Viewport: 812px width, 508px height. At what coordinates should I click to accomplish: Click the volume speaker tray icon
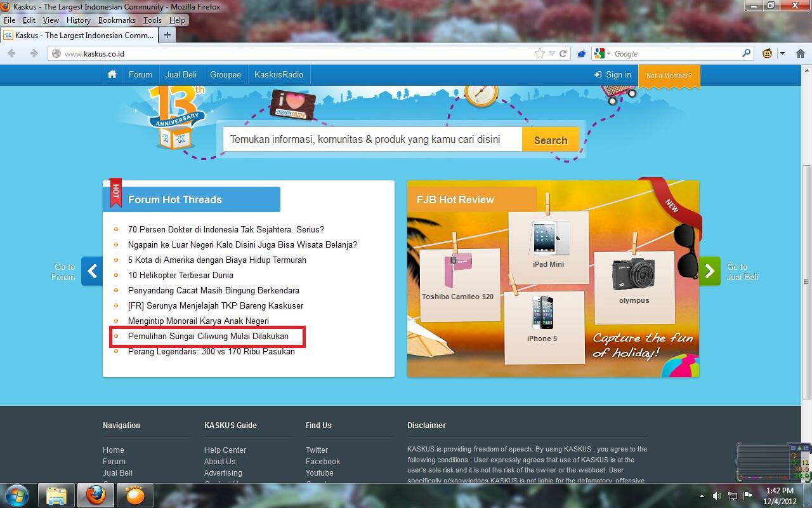point(717,496)
